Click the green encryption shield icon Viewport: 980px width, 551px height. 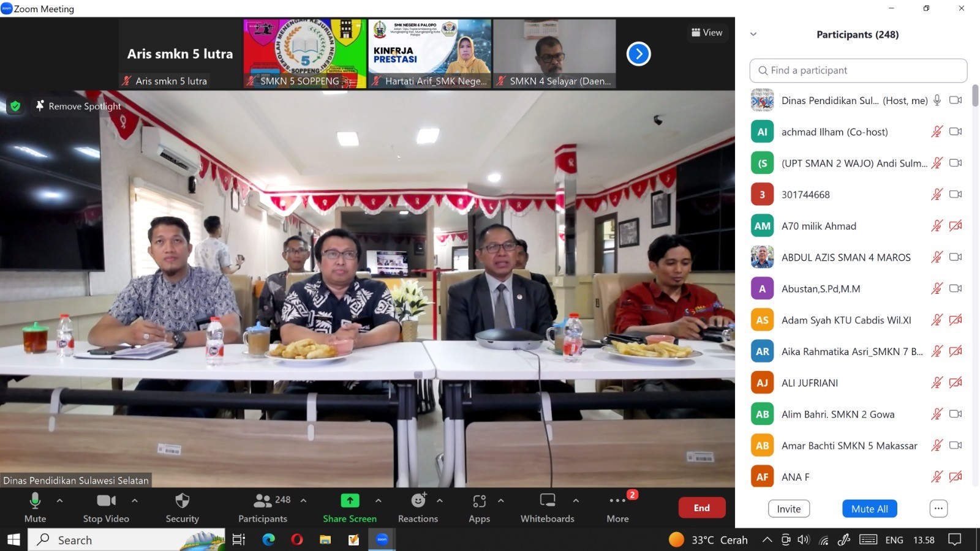(x=15, y=106)
